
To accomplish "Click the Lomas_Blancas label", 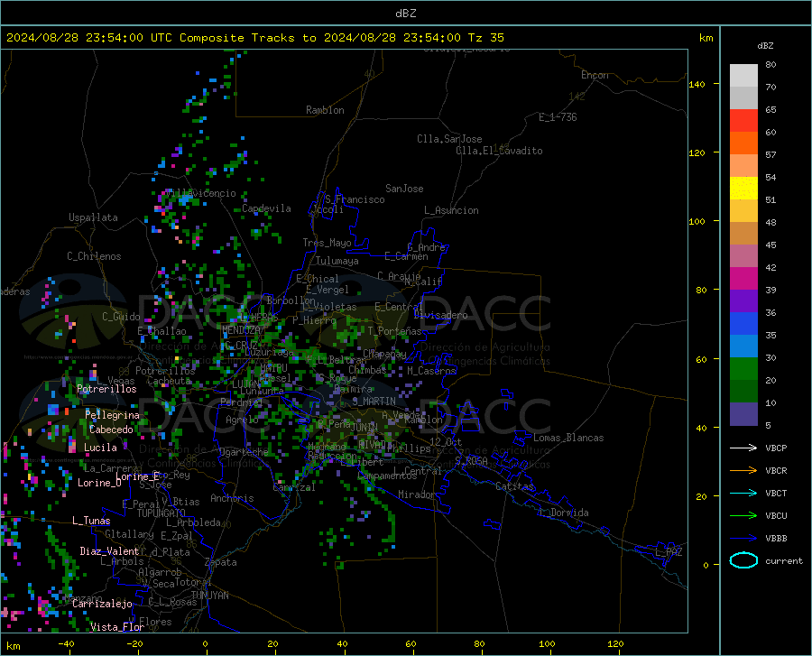I will click(x=568, y=438).
